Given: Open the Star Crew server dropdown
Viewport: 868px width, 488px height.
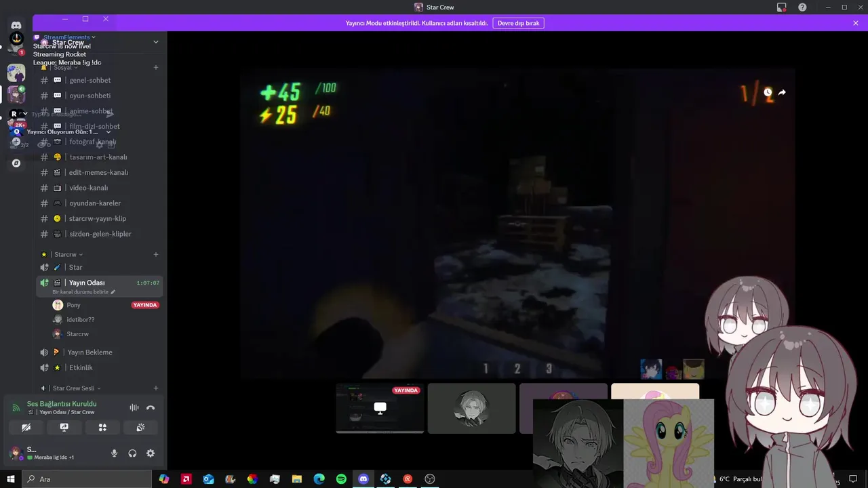Looking at the screenshot, I should coord(155,42).
